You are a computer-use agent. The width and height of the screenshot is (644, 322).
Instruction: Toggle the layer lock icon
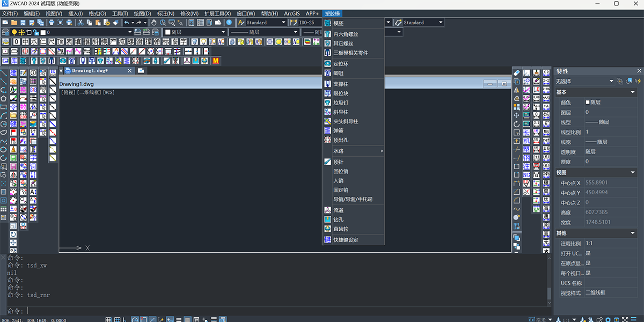(35, 32)
